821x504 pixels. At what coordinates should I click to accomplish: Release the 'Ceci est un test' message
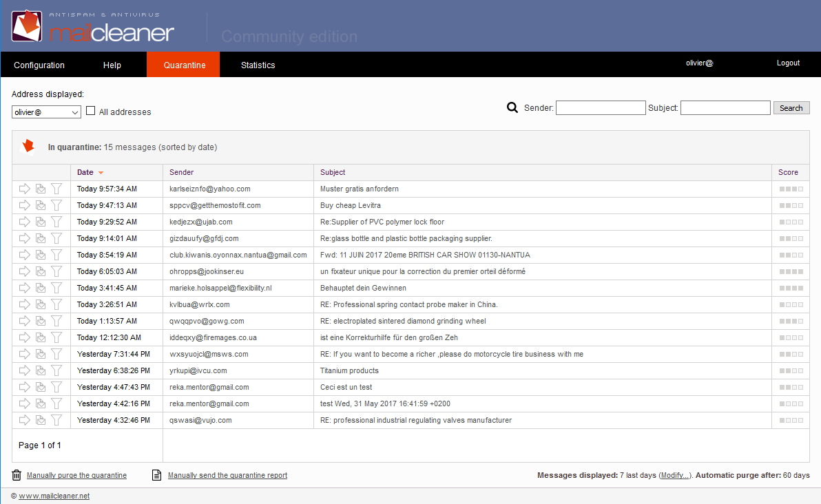pyautogui.click(x=24, y=387)
